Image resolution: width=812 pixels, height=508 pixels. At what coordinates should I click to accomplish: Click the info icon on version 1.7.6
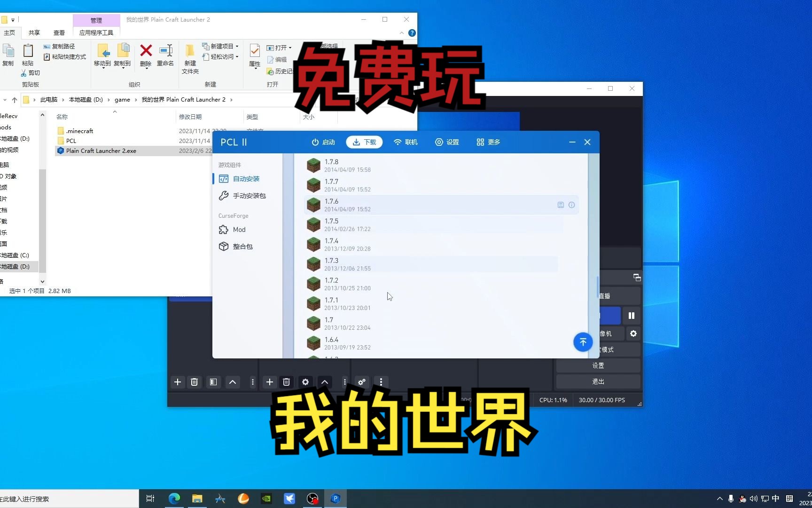point(571,205)
